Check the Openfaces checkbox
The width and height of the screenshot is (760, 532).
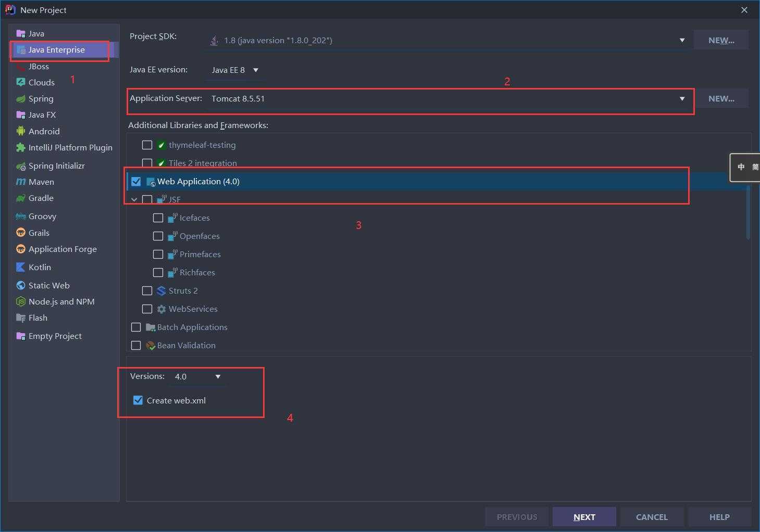pyautogui.click(x=158, y=236)
